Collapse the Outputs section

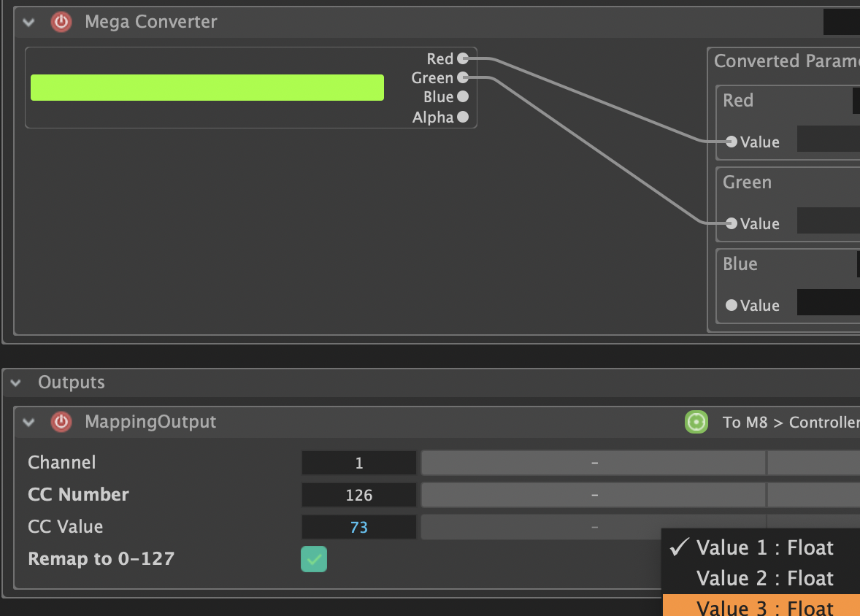coord(15,383)
